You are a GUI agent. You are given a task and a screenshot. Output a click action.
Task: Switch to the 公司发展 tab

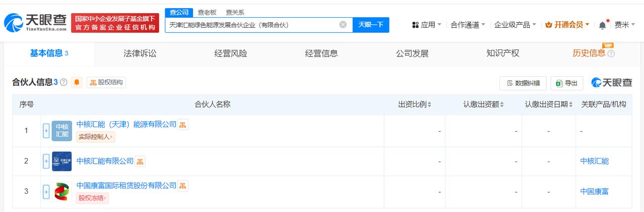pos(412,53)
